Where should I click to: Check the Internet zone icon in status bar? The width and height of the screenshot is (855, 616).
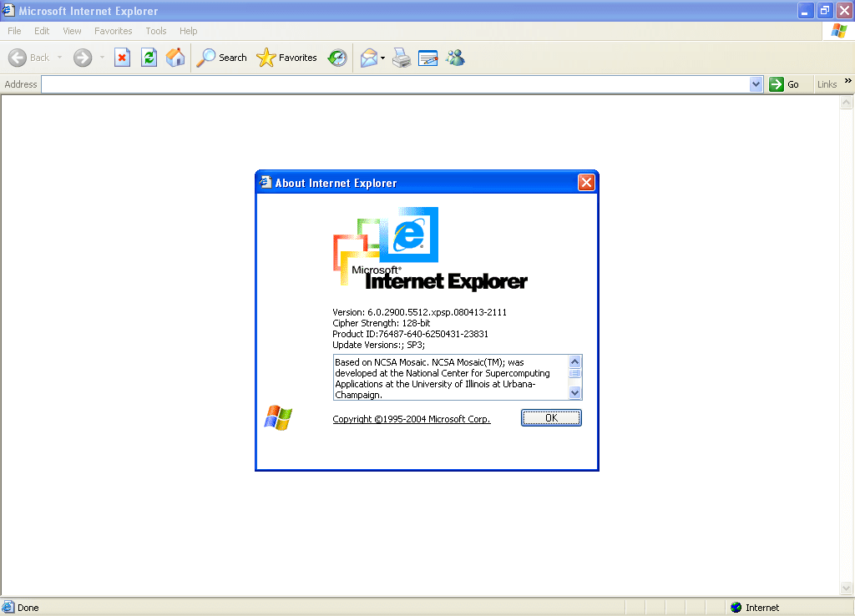click(735, 607)
